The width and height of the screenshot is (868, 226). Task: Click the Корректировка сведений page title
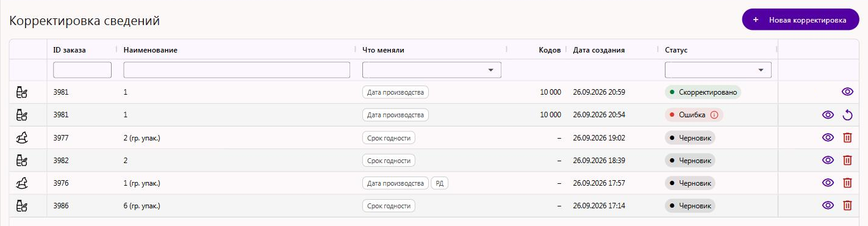[x=84, y=21]
